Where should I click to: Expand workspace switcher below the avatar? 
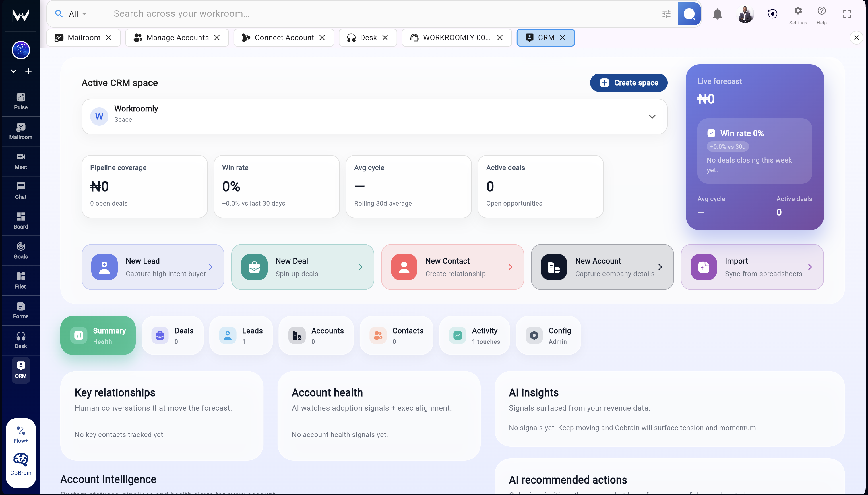click(x=13, y=71)
